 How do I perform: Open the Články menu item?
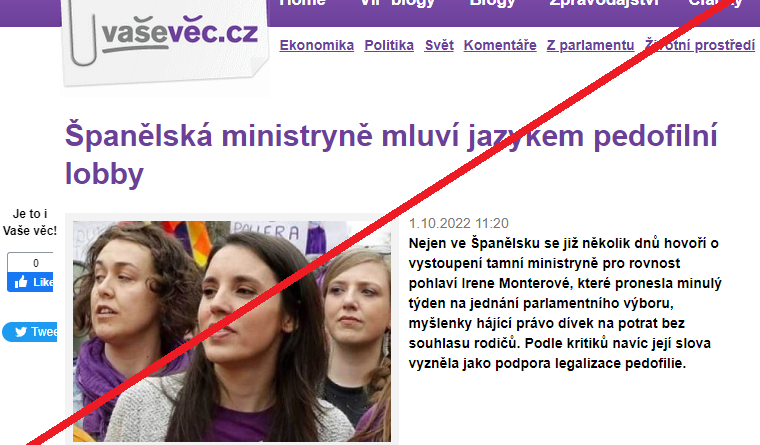(x=715, y=3)
